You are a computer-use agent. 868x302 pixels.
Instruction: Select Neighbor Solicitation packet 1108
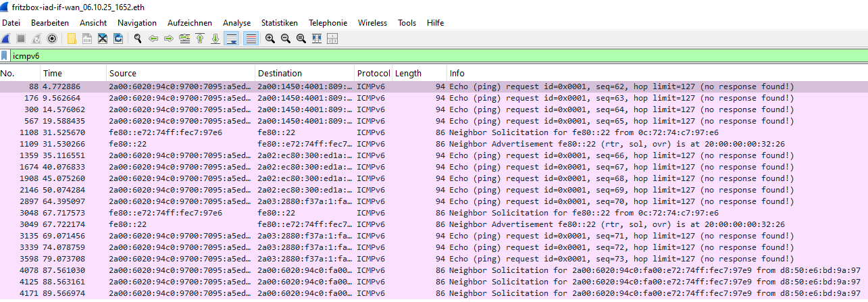[x=434, y=132]
